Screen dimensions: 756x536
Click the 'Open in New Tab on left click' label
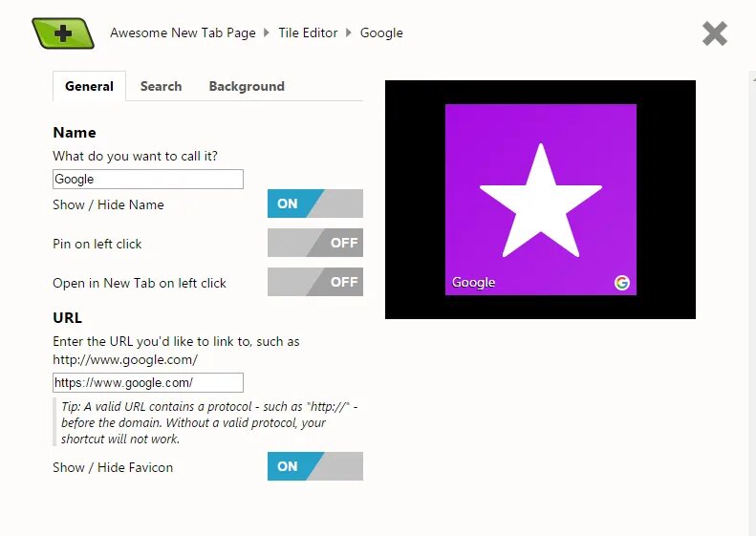140,283
